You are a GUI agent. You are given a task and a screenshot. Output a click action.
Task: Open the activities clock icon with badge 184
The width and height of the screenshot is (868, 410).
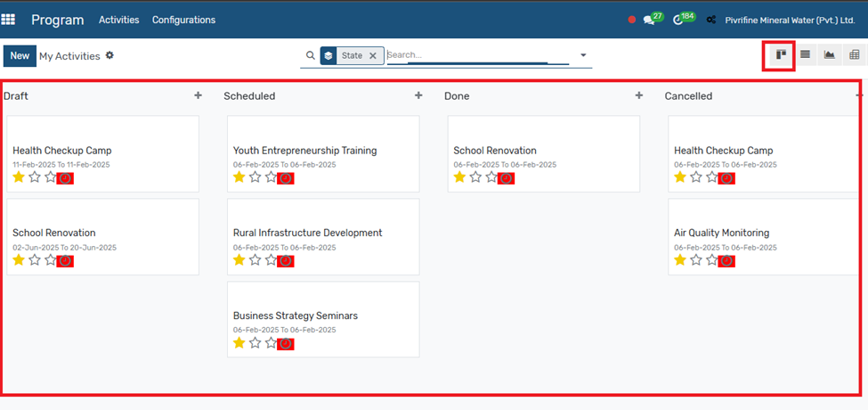coord(678,20)
